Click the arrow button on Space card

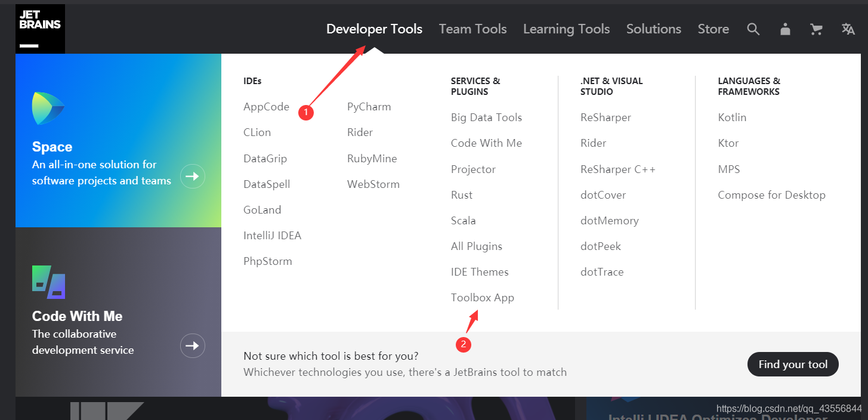(x=193, y=176)
